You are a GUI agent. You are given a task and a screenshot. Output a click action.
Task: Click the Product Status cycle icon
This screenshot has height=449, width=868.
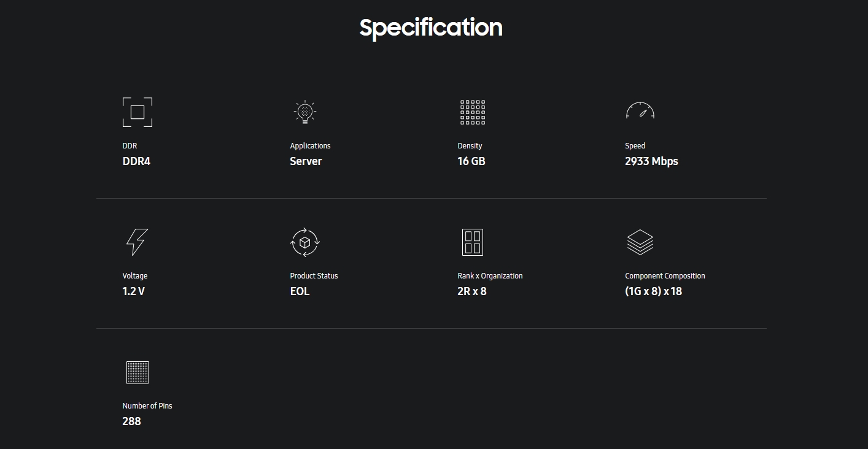305,242
